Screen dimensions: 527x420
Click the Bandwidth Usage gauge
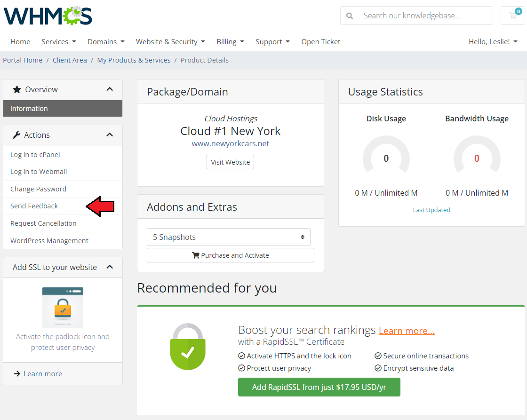477,155
